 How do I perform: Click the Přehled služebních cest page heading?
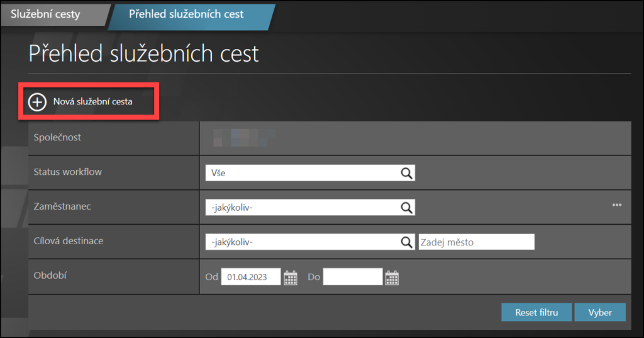[x=144, y=54]
